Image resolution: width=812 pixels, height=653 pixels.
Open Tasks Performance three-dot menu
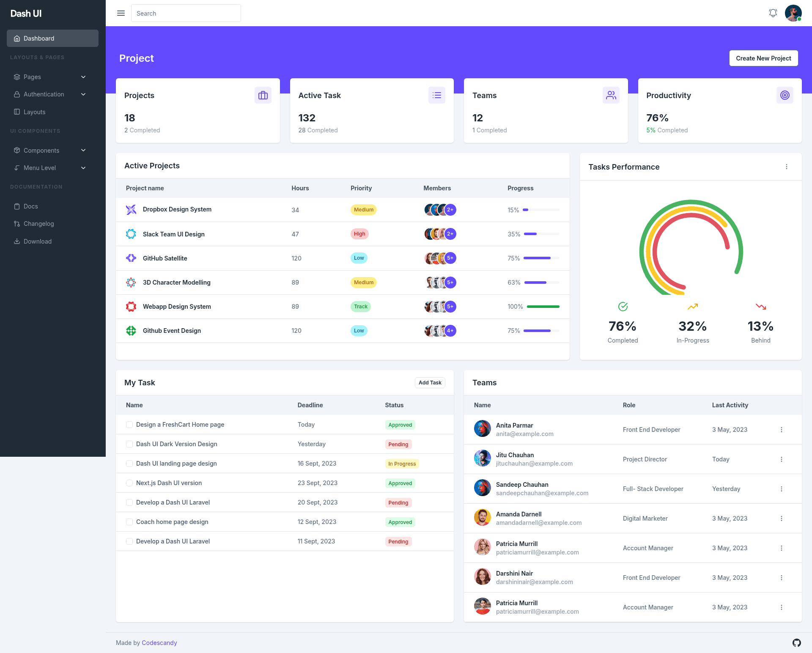[x=787, y=167]
